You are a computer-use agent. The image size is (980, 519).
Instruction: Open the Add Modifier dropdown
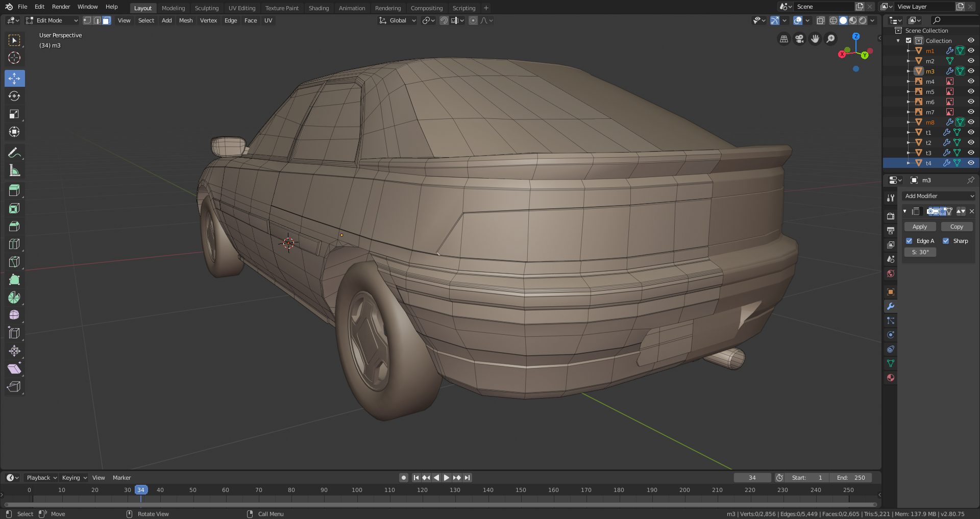click(x=939, y=196)
